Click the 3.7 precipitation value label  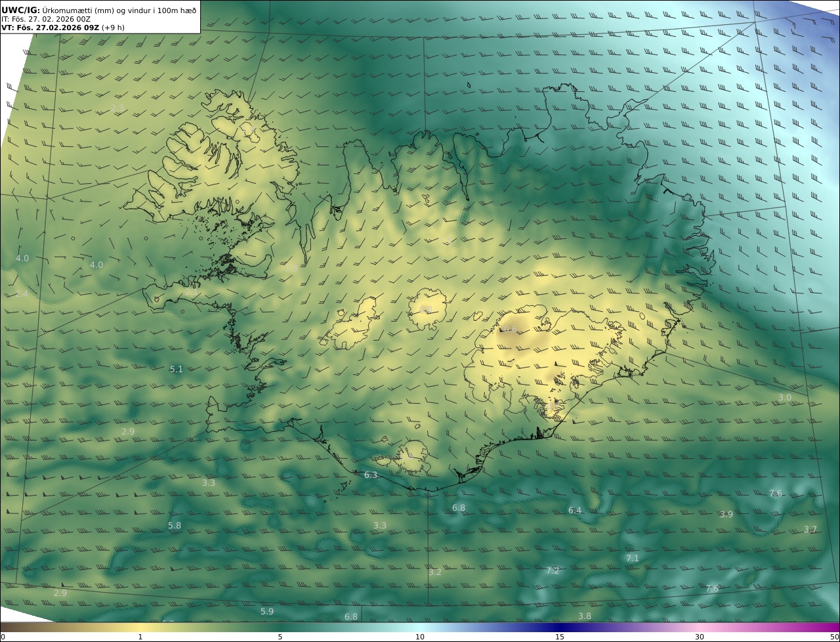click(x=810, y=530)
